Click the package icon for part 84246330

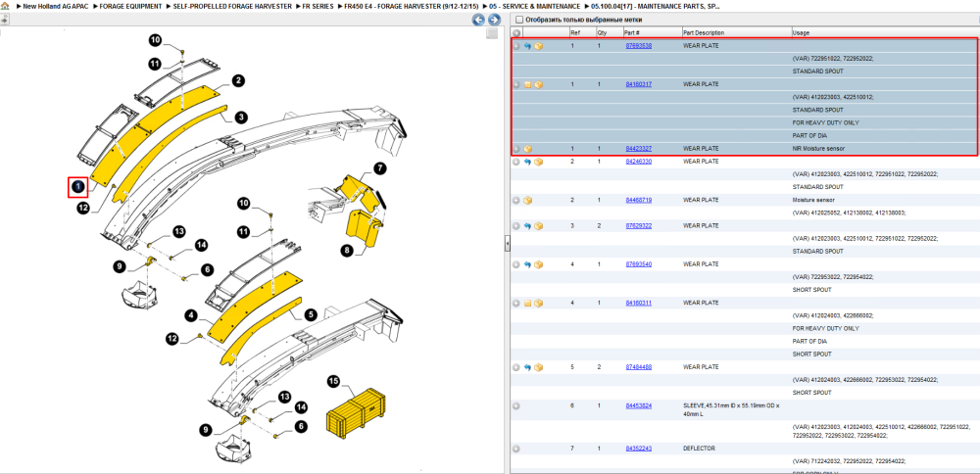click(538, 162)
